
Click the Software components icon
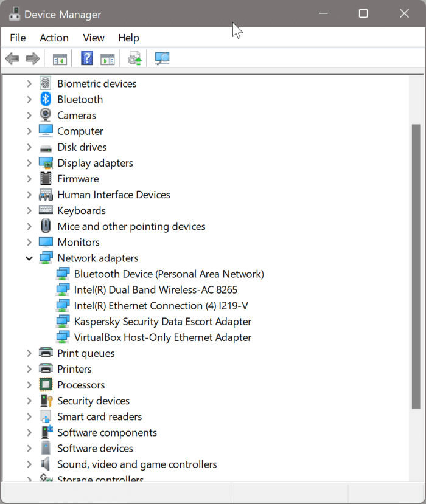(47, 432)
